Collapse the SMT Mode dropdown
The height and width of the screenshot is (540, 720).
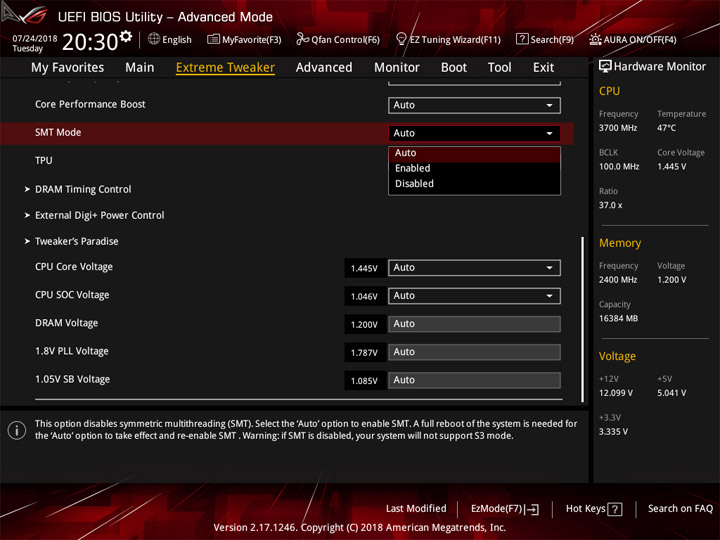point(474,133)
